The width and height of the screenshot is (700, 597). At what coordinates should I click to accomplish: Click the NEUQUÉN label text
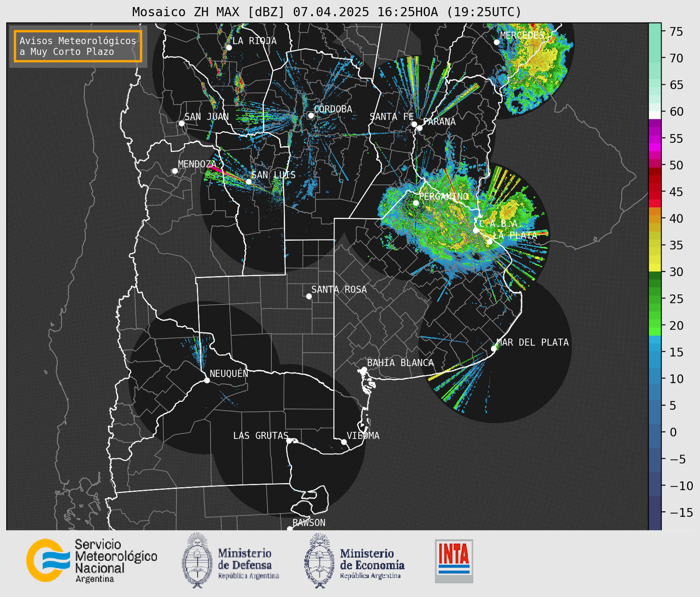click(229, 373)
